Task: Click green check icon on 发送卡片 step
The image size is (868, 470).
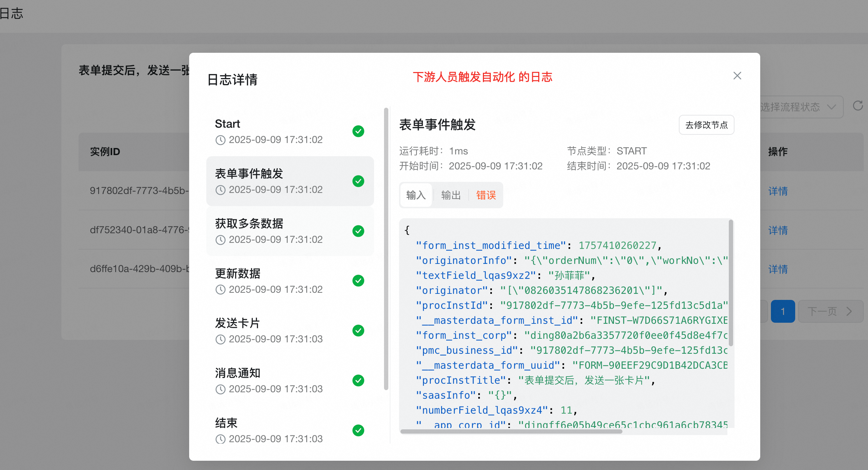Action: coord(358,331)
